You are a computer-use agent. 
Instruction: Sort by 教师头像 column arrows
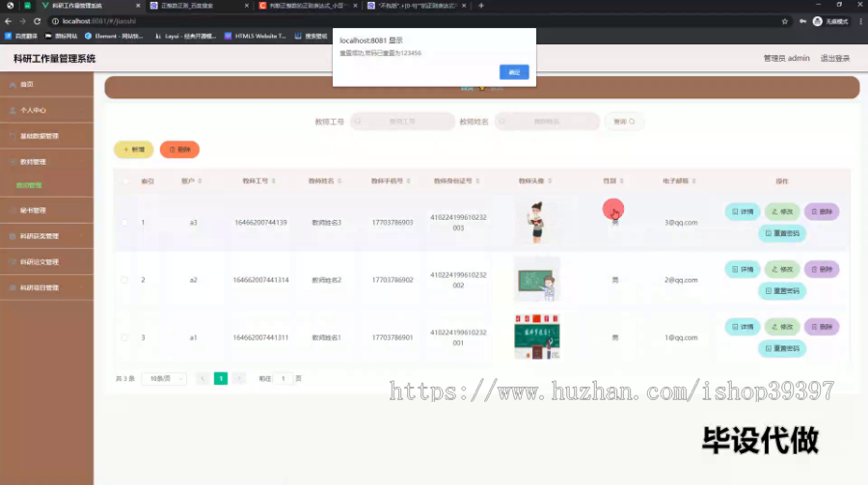550,181
